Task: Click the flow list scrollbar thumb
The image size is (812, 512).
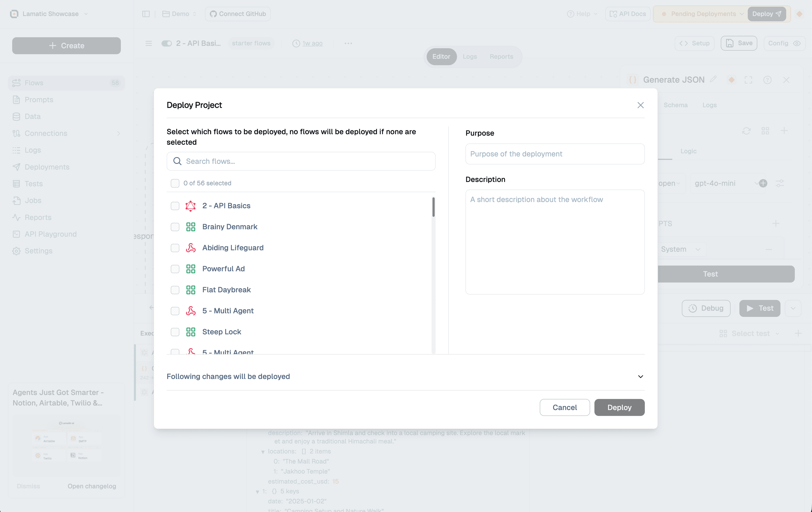Action: (433, 207)
